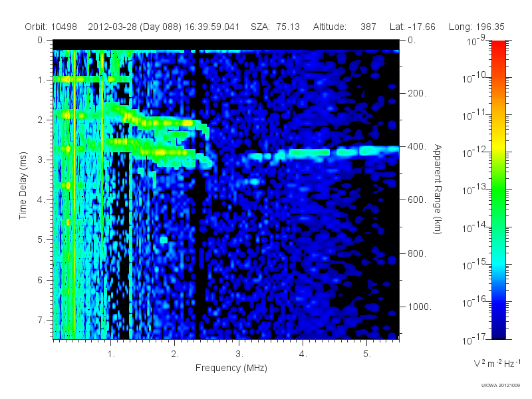This screenshot has width=532, height=399.
Task: Click the 'Time Delay (ms)' axis label
Action: tap(23, 186)
